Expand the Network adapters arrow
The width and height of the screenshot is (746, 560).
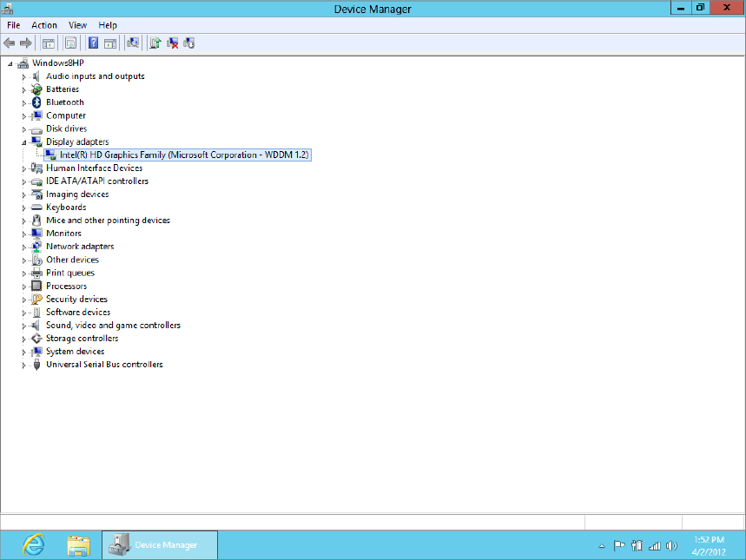click(x=23, y=247)
